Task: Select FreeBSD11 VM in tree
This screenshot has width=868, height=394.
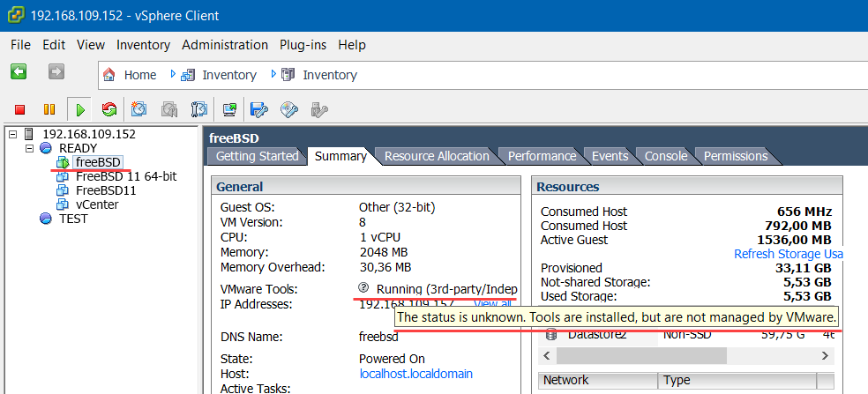Action: pos(106,191)
